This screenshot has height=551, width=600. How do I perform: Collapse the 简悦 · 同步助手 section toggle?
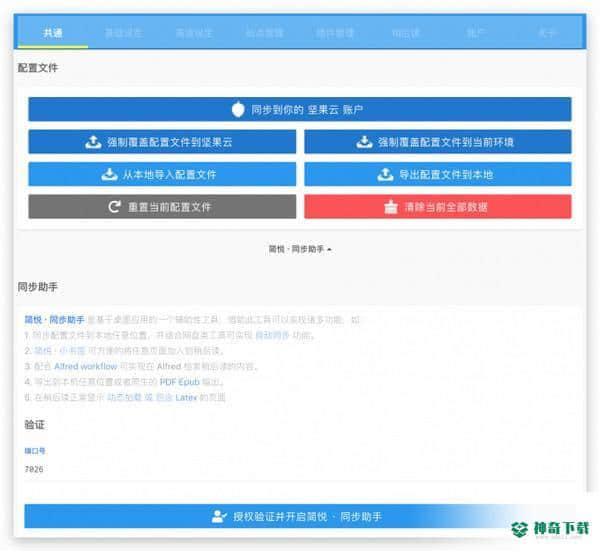coord(300,249)
